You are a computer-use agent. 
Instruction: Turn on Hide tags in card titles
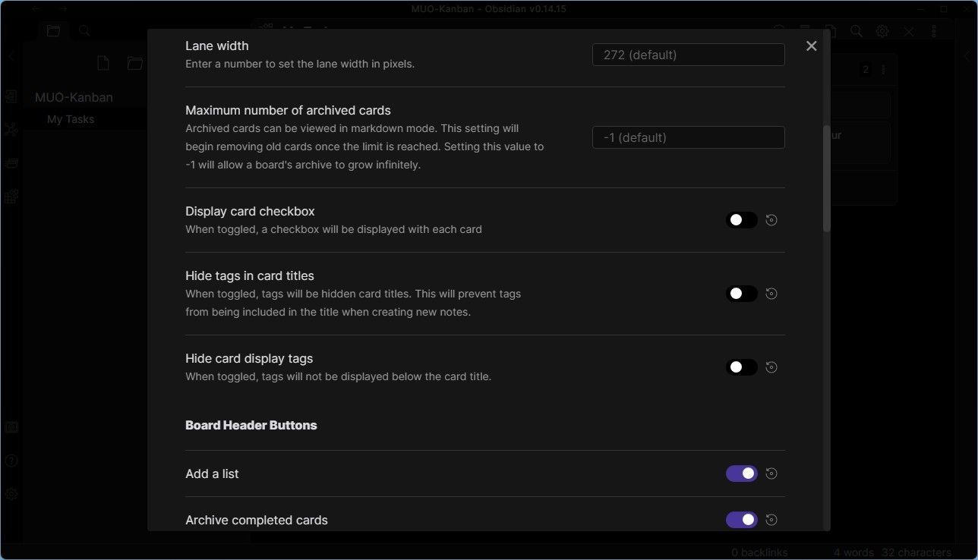click(x=742, y=294)
